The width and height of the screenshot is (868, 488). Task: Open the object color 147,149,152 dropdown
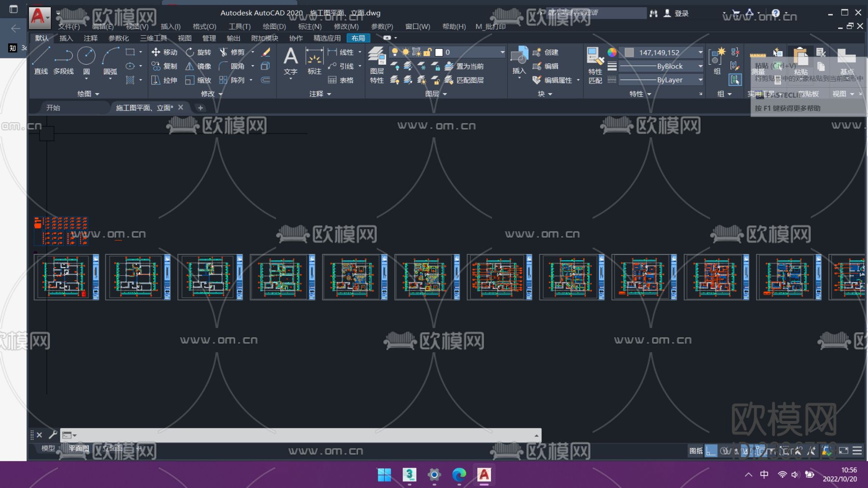pyautogui.click(x=700, y=52)
